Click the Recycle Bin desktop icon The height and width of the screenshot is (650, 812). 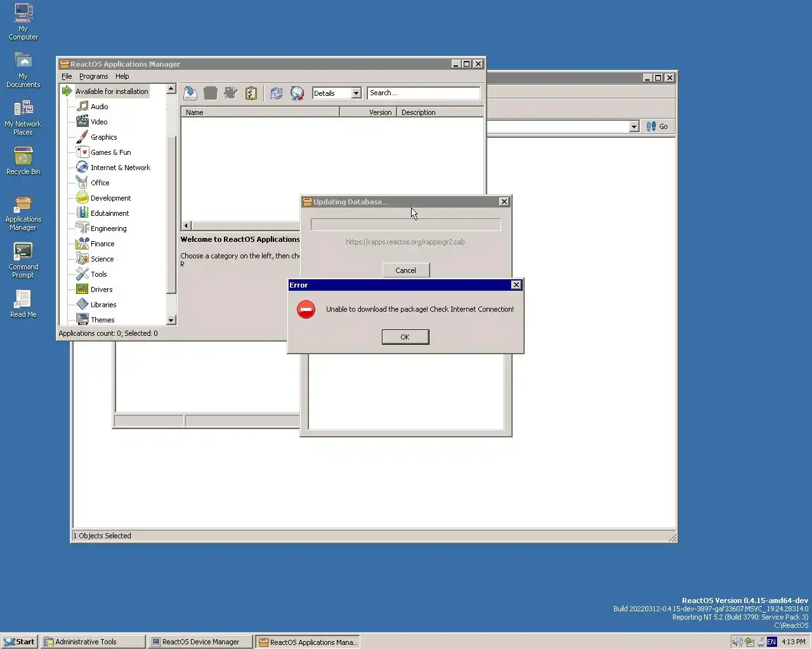tap(23, 161)
